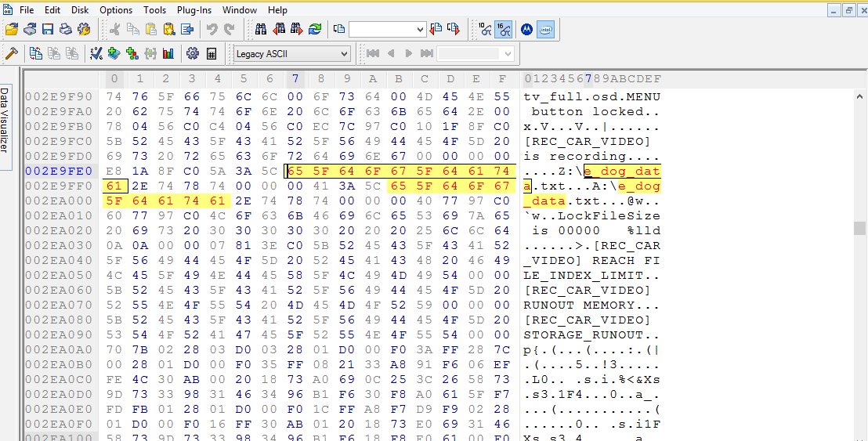868x441 pixels.
Task: Expand the Legacy ASCII character set dropdown
Action: point(344,54)
